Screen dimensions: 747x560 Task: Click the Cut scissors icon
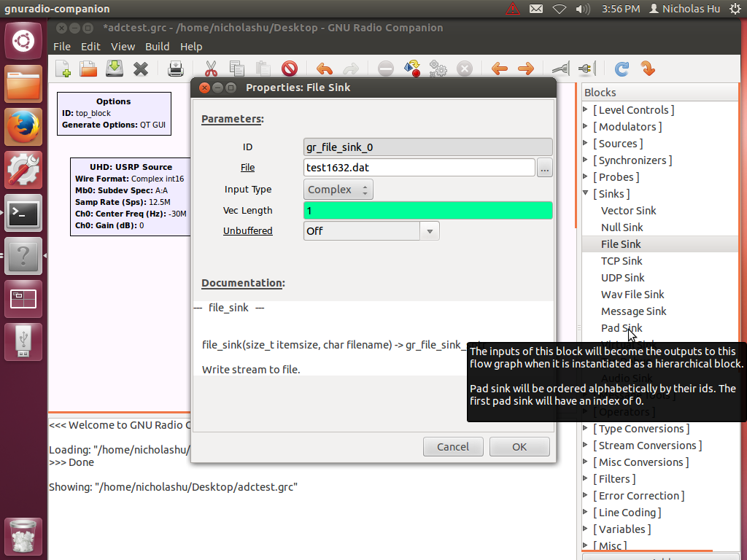click(x=211, y=69)
